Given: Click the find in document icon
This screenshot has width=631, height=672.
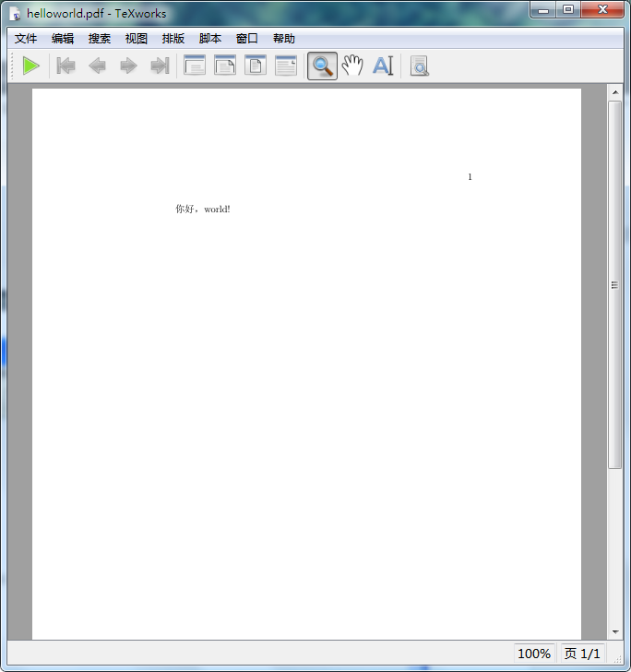Looking at the screenshot, I should pos(420,66).
